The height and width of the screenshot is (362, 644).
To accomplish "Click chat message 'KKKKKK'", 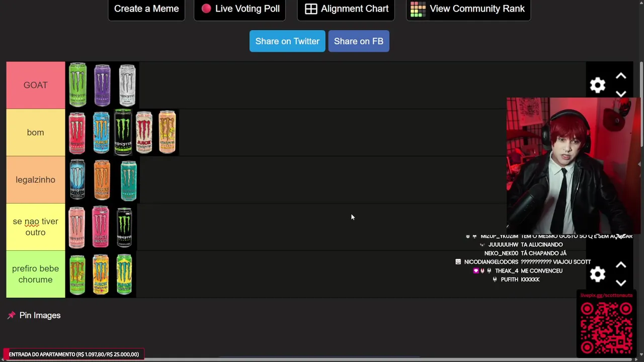I will (530, 280).
